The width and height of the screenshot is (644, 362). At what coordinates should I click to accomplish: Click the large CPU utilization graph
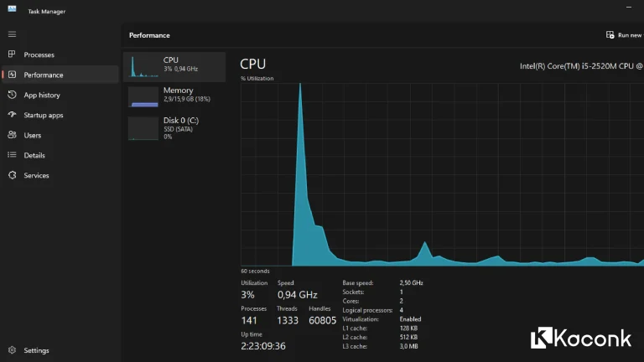coord(442,174)
